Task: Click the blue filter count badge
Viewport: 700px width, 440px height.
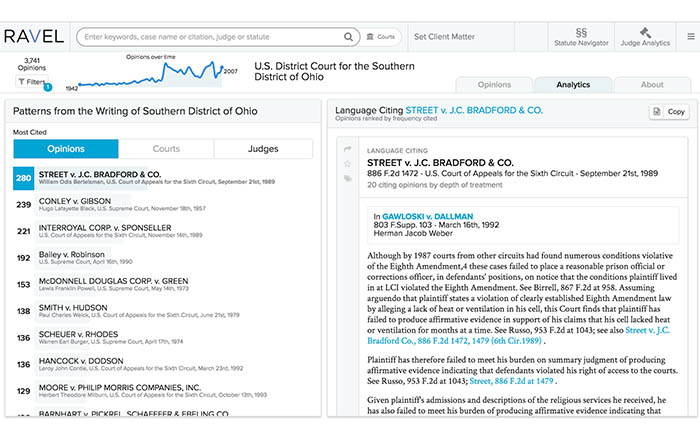Action: (x=47, y=87)
